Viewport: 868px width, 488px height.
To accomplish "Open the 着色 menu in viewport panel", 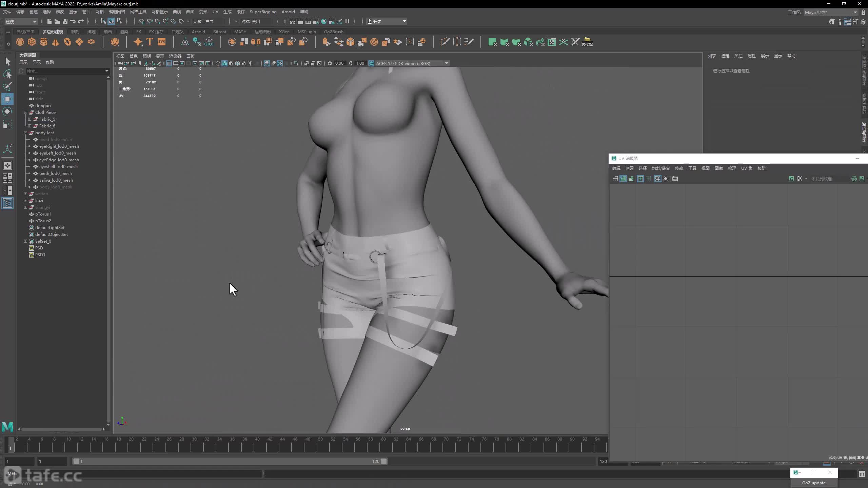I will (134, 56).
